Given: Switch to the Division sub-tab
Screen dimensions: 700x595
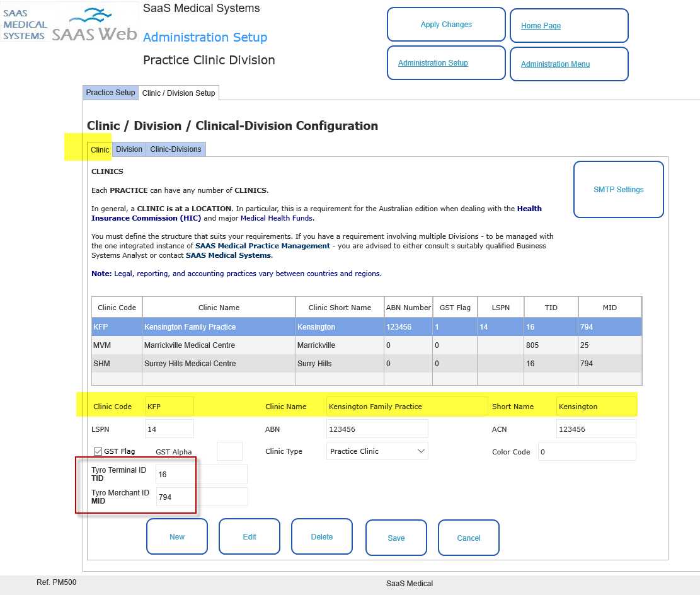Looking at the screenshot, I should click(129, 149).
